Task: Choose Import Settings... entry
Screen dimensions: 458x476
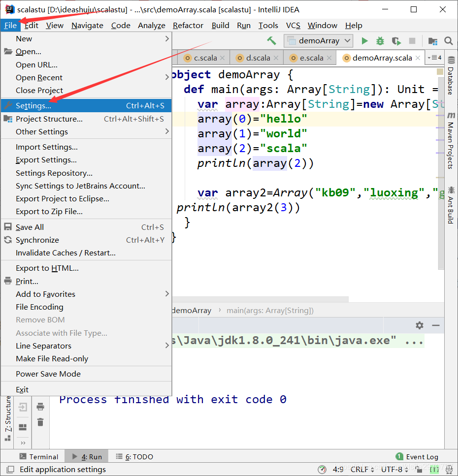Action: [86, 147]
